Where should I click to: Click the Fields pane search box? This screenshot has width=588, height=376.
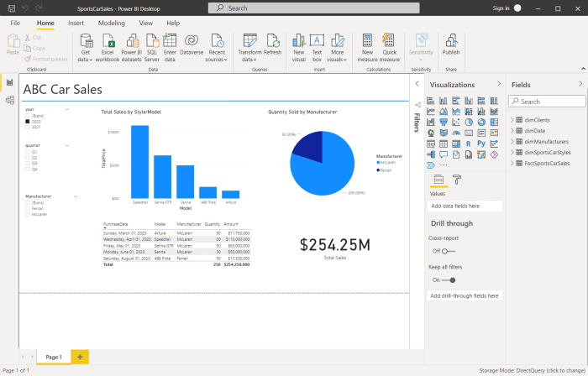547,102
